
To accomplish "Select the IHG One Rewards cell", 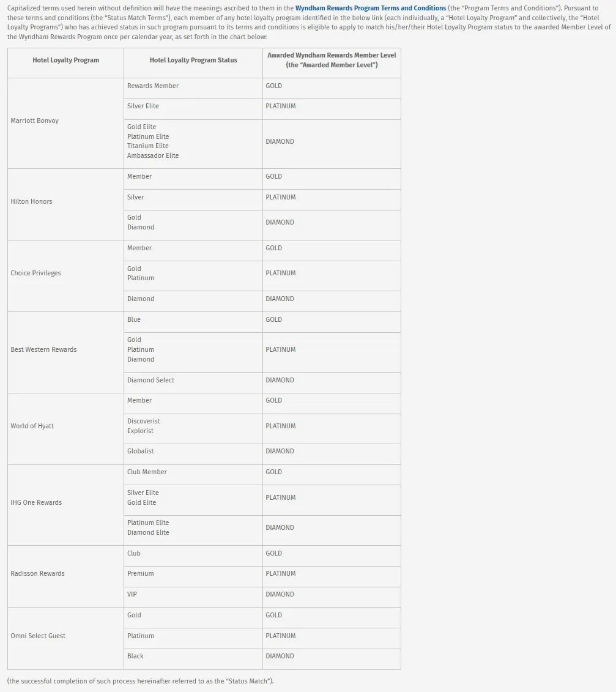I will pyautogui.click(x=36, y=502).
